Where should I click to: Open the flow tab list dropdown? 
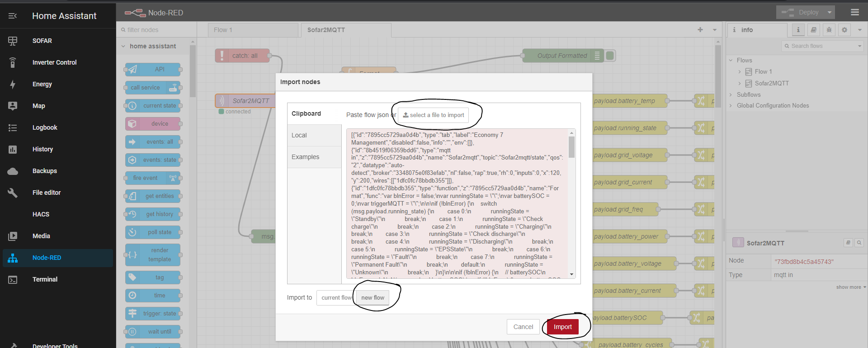point(715,30)
